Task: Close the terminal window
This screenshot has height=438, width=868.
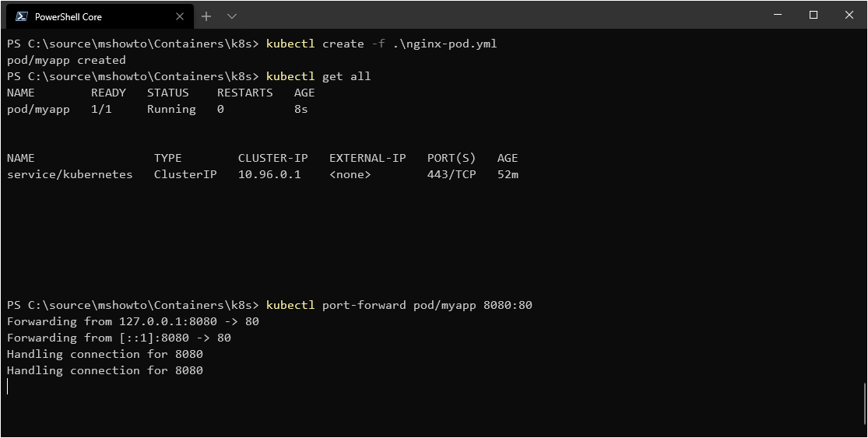Action: click(849, 15)
